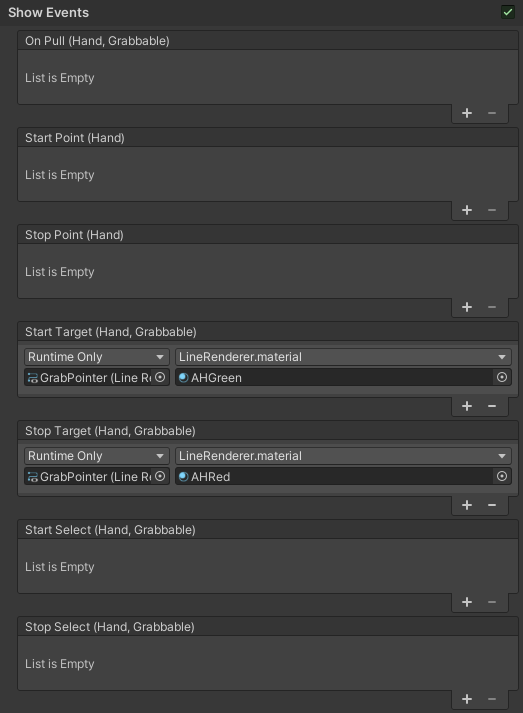523x713 pixels.
Task: Open LineRenderer.material function dropdown in Start Target
Action: click(x=343, y=357)
